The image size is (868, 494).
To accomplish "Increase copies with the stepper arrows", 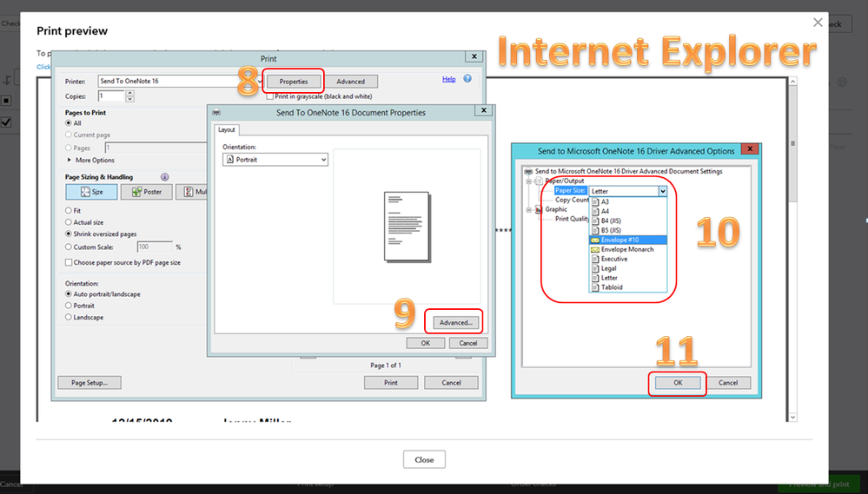I will 129,94.
